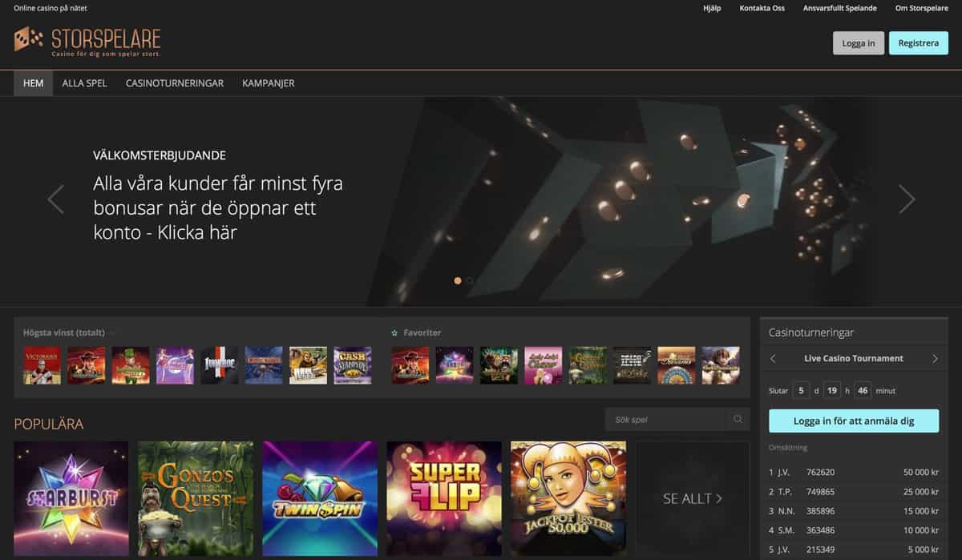
Task: Open Victorious in highest wins row
Action: pyautogui.click(x=42, y=365)
